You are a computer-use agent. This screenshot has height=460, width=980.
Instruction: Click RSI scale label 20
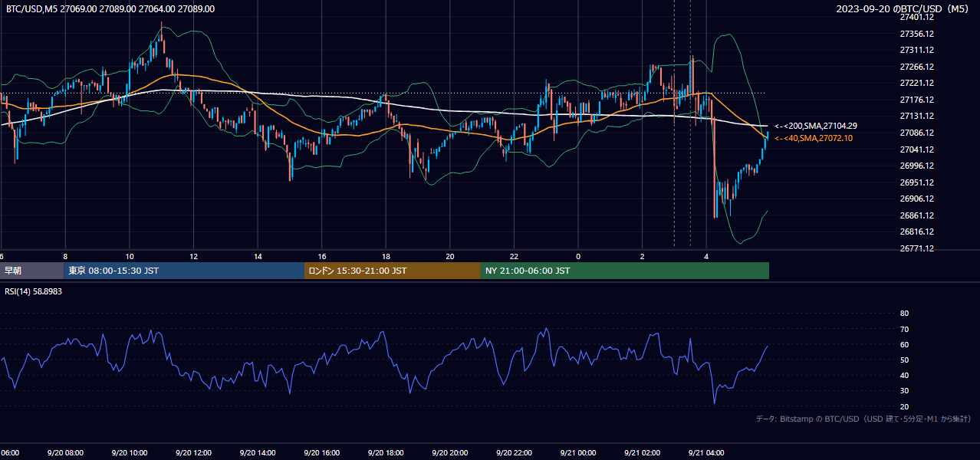coord(904,406)
